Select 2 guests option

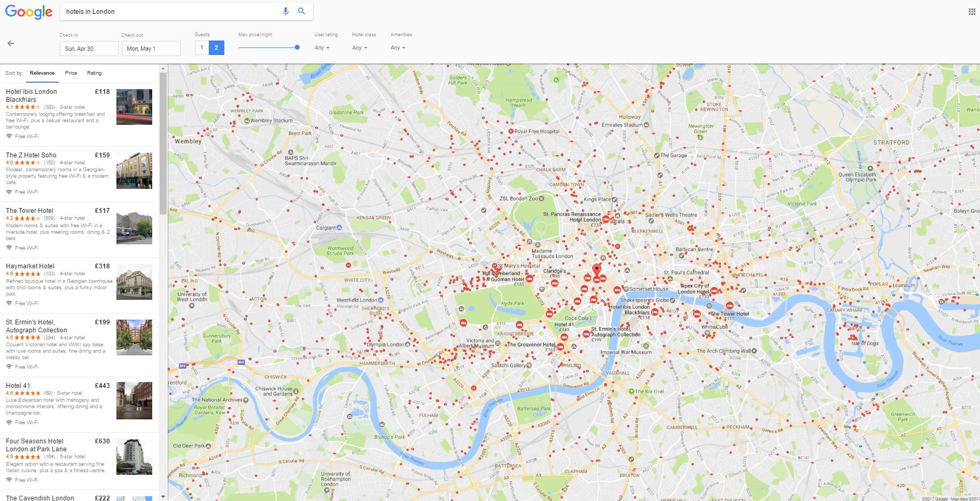tap(216, 48)
